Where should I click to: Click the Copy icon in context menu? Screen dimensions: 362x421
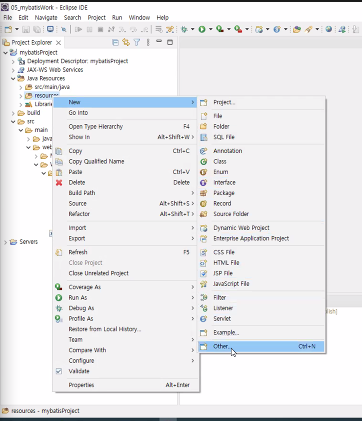coord(59,151)
